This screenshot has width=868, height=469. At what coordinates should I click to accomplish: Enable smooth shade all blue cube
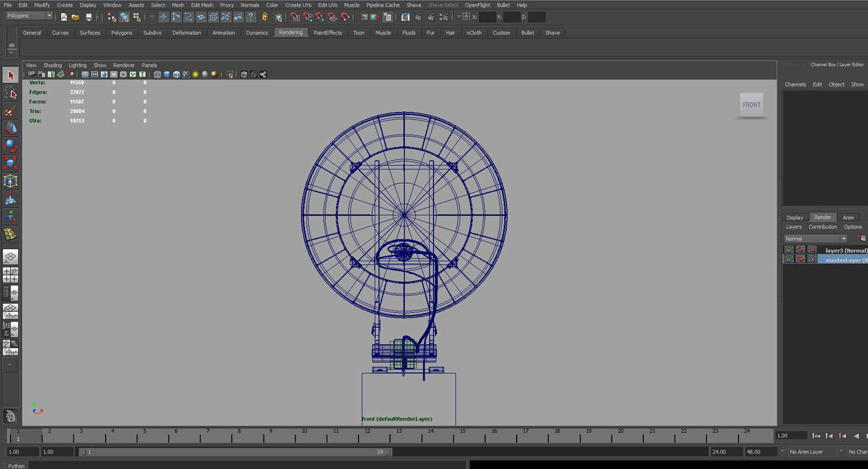pos(167,74)
